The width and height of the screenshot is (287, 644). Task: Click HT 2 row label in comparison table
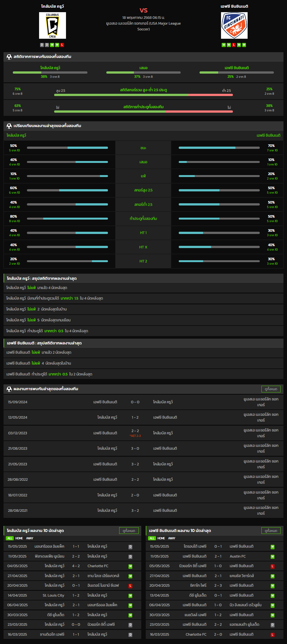(x=143, y=261)
